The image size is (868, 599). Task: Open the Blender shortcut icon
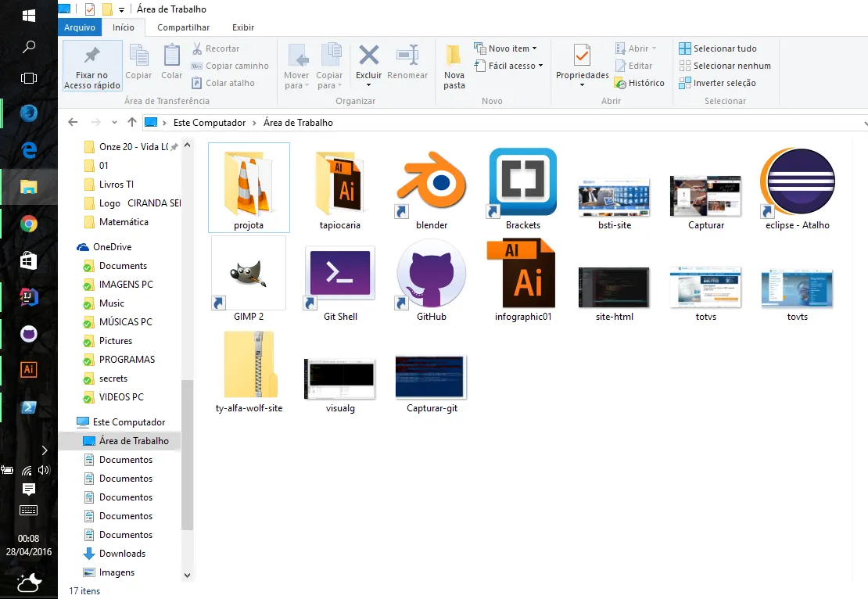[432, 185]
